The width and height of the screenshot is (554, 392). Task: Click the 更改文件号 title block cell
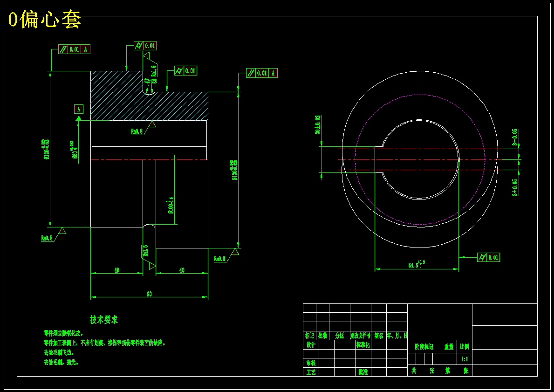(361, 336)
